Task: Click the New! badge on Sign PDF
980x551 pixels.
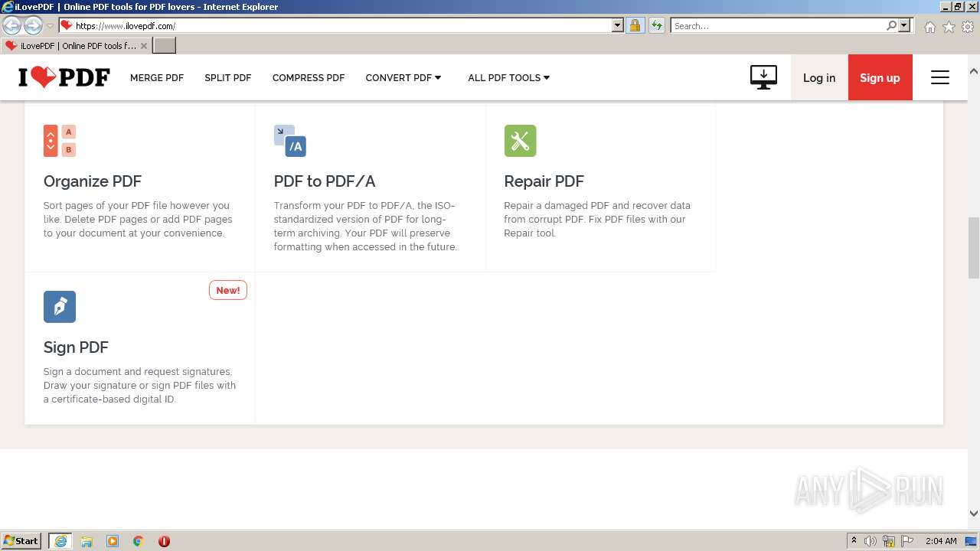Action: 228,290
